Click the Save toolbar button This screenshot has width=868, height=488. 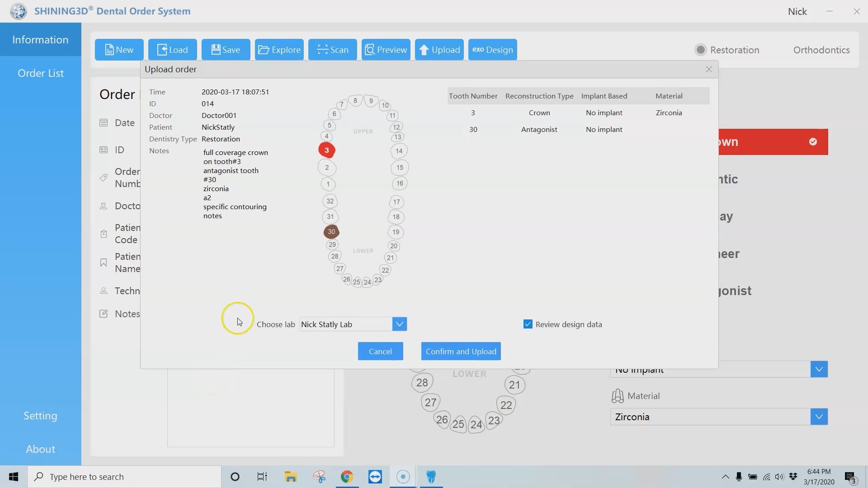(x=226, y=50)
